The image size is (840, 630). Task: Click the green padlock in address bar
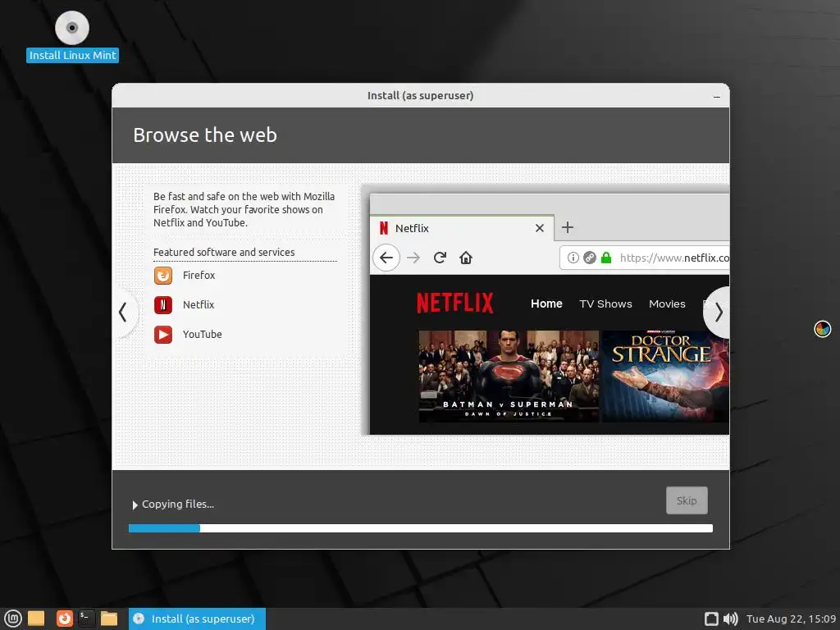606,258
